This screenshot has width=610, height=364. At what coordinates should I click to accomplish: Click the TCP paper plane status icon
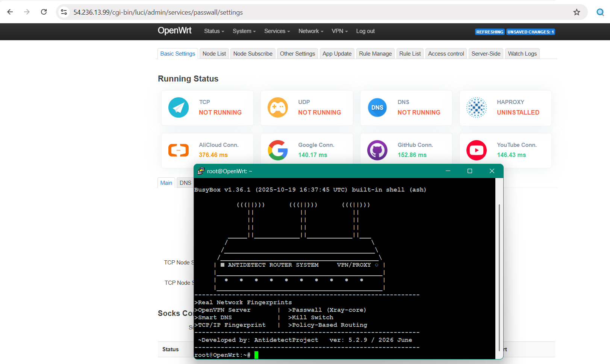click(179, 107)
